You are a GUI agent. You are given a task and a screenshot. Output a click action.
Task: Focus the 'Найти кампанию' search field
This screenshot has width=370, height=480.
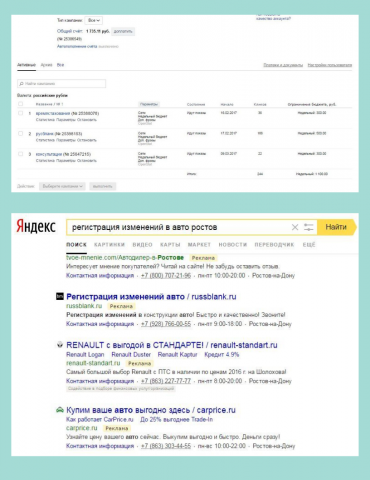point(61,83)
